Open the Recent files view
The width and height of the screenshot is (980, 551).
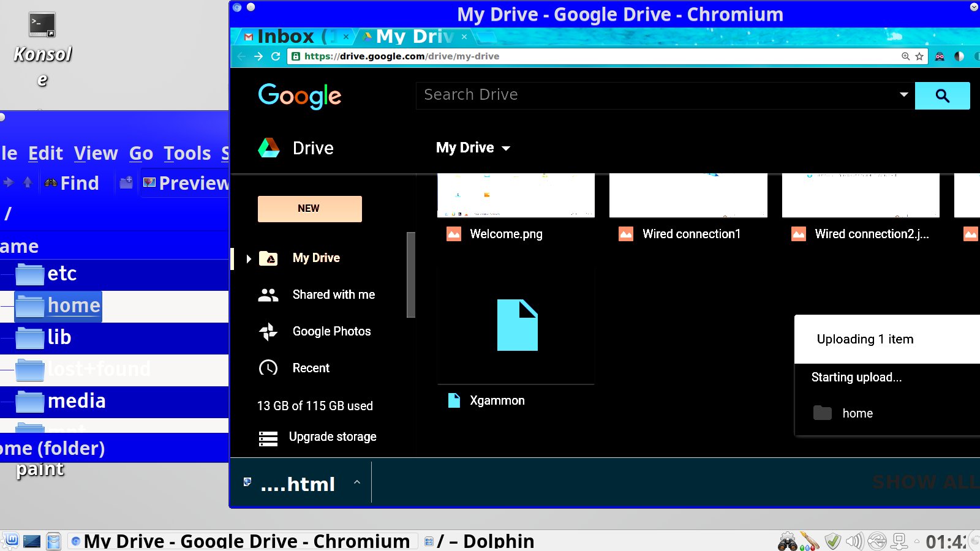[x=311, y=368]
